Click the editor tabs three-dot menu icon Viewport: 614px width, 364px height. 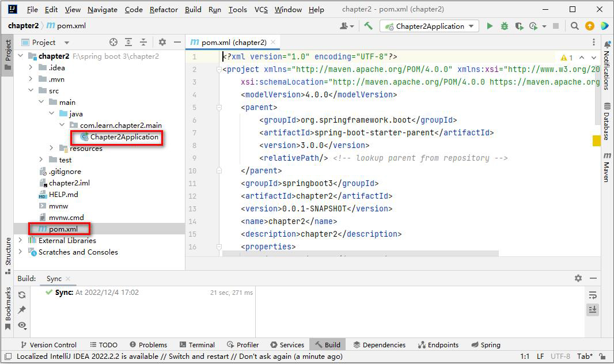coord(594,42)
